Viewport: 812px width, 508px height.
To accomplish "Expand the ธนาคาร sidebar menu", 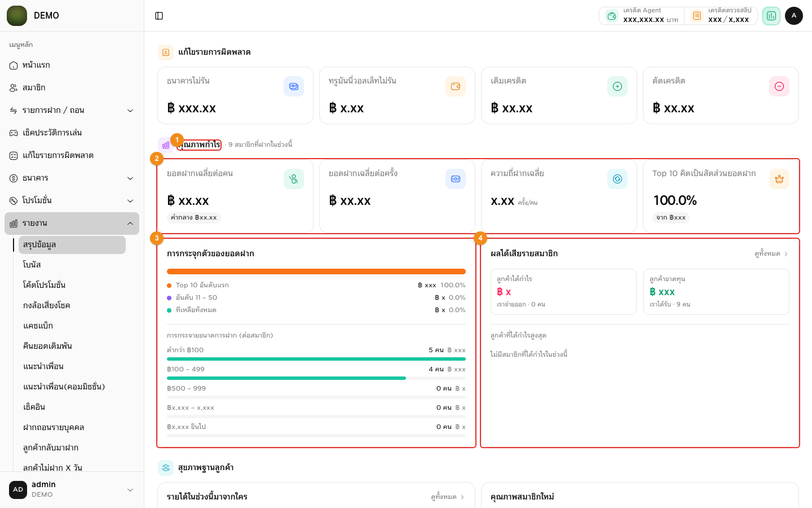I will (72, 178).
